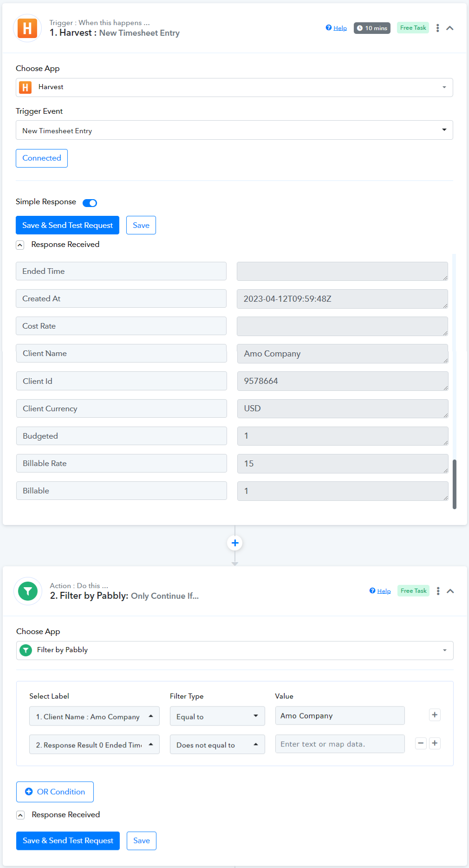Add a step with the plus connector button
The width and height of the screenshot is (469, 868).
click(235, 543)
